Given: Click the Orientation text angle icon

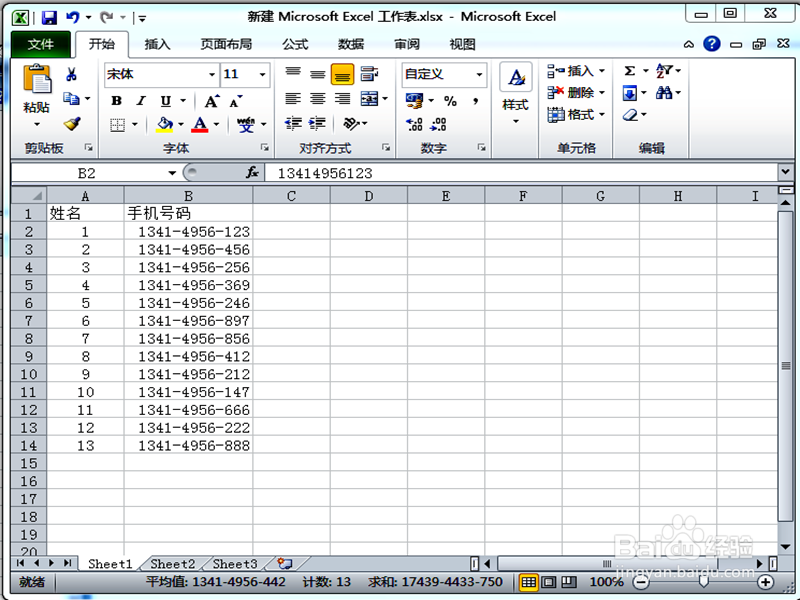Looking at the screenshot, I should point(352,123).
